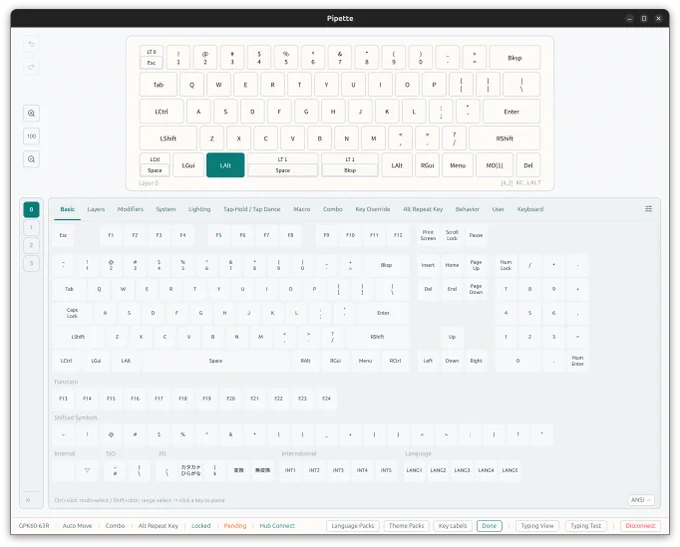Zoom in with the top magnifier icon
Viewport: 680px width, 547px height.
[31, 114]
